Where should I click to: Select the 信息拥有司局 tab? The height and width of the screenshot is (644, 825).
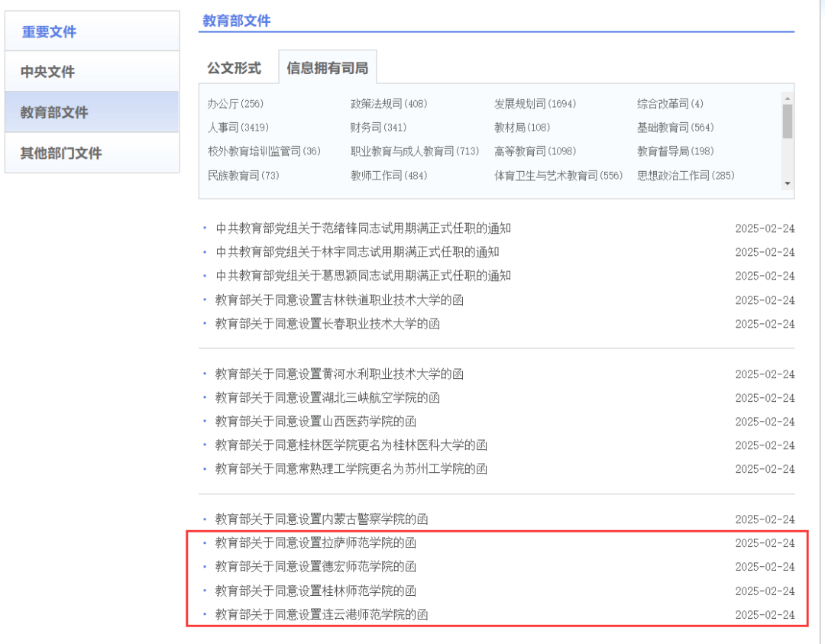(327, 68)
